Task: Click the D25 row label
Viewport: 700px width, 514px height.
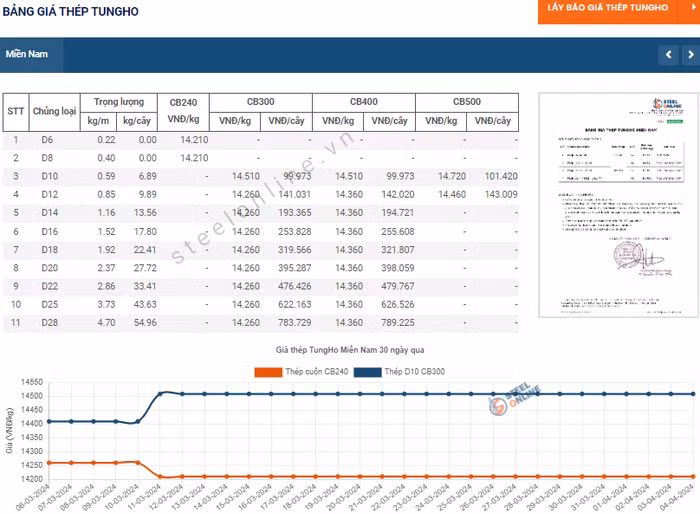Action: tap(50, 305)
